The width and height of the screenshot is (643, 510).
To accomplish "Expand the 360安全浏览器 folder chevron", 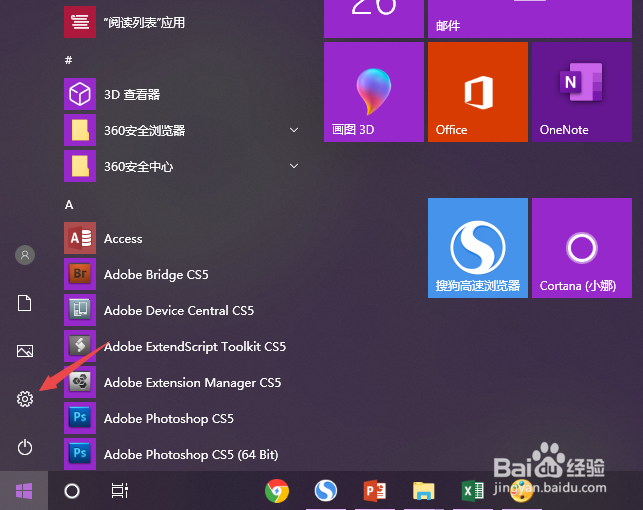I will [x=294, y=130].
